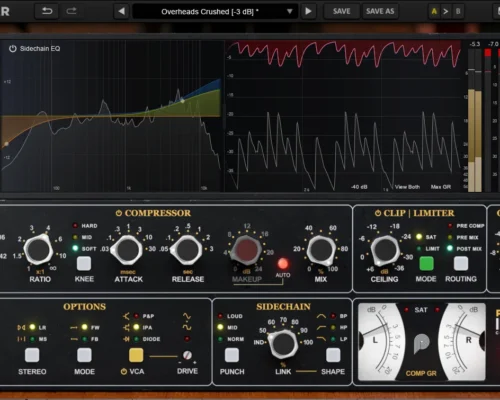Click the undo arrow button
500x400 pixels.
point(47,11)
